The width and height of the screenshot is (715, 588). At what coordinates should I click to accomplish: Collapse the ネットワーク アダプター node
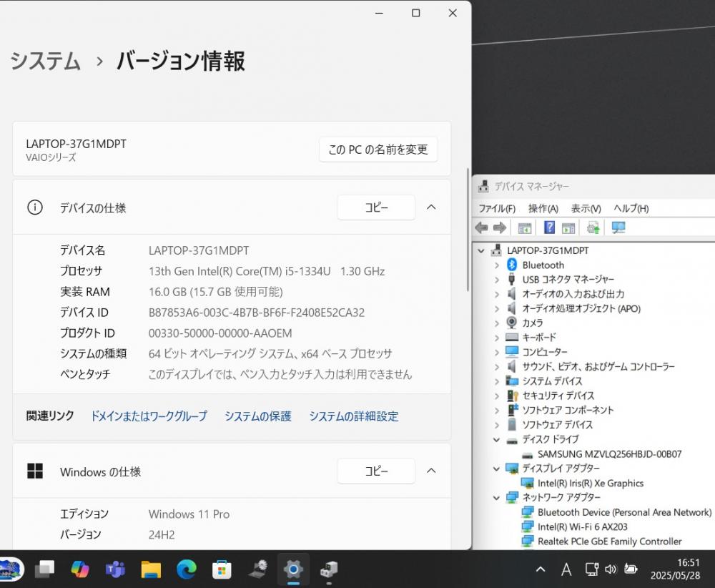[497, 498]
